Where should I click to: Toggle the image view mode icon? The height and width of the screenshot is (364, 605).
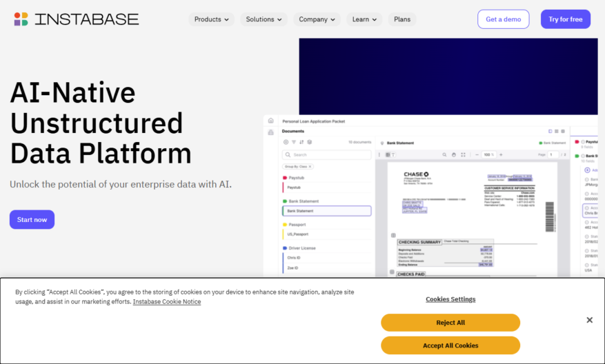(388, 154)
